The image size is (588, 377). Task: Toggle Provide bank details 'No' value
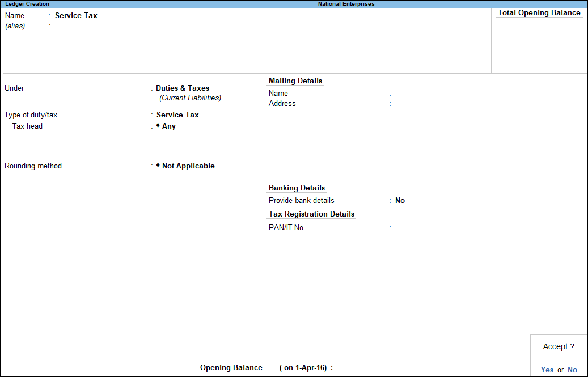400,201
